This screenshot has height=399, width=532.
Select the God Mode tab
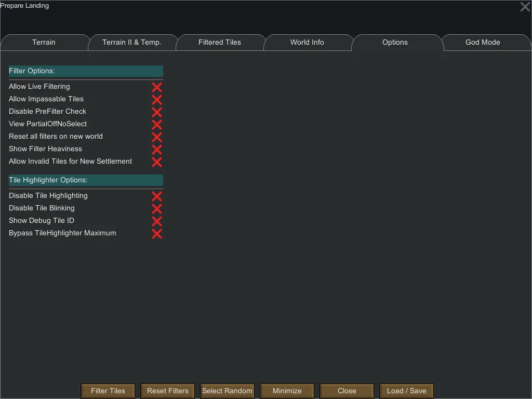point(483,43)
